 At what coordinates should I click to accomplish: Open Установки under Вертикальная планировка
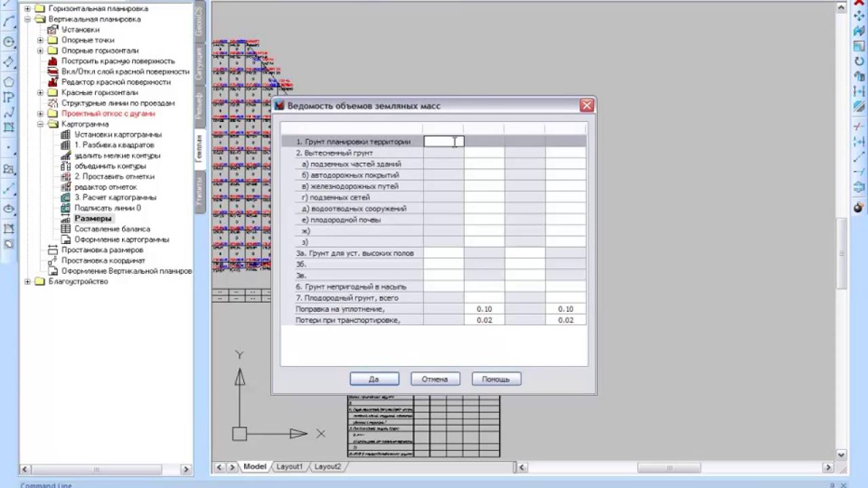click(80, 30)
